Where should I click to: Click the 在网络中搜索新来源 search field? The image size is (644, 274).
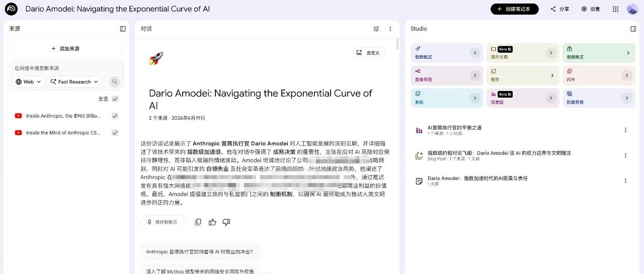coord(66,68)
